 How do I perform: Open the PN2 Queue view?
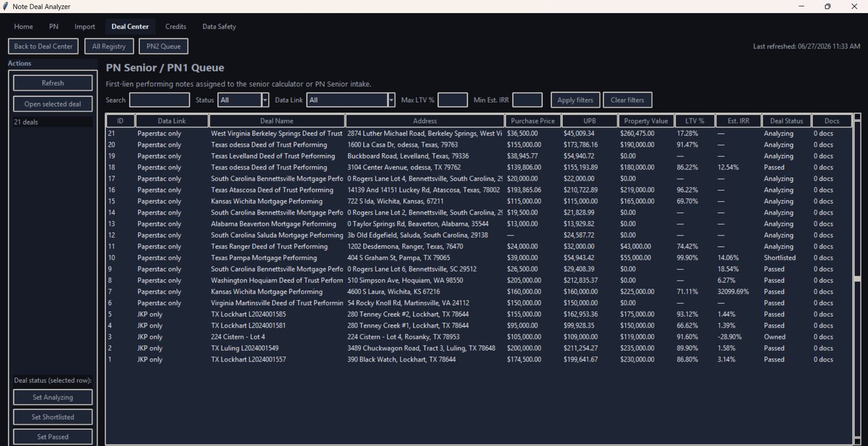tap(164, 46)
